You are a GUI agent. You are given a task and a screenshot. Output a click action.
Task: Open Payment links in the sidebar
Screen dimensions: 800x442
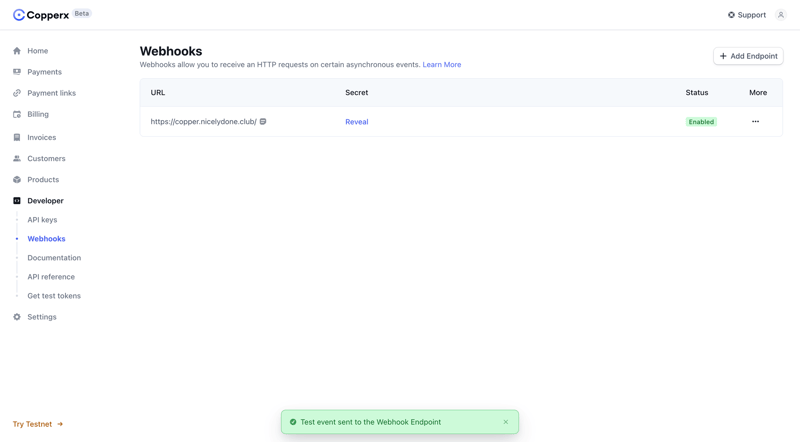52,93
